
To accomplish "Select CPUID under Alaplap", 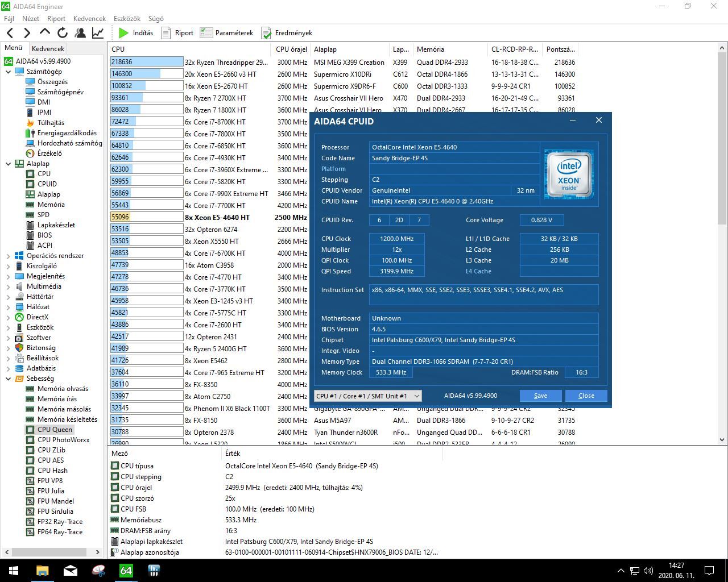I will pyautogui.click(x=47, y=184).
